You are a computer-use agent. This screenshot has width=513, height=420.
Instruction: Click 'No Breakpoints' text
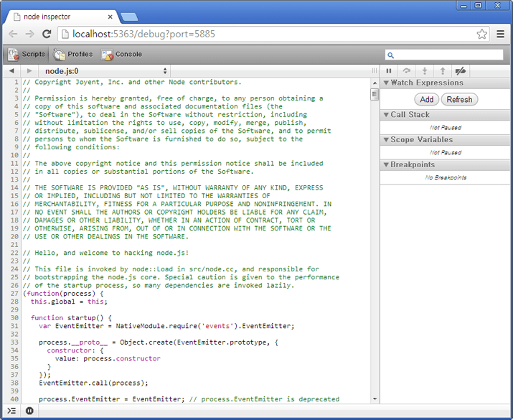[446, 177]
